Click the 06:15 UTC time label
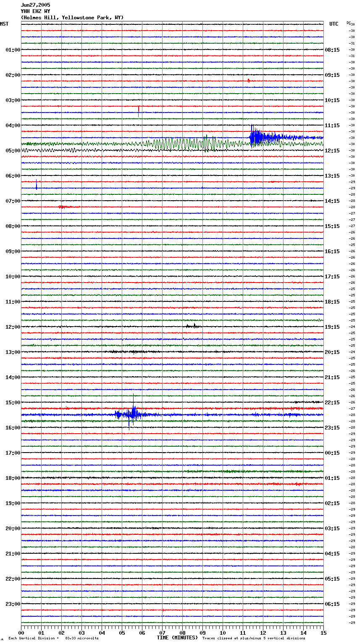 pos(332,604)
